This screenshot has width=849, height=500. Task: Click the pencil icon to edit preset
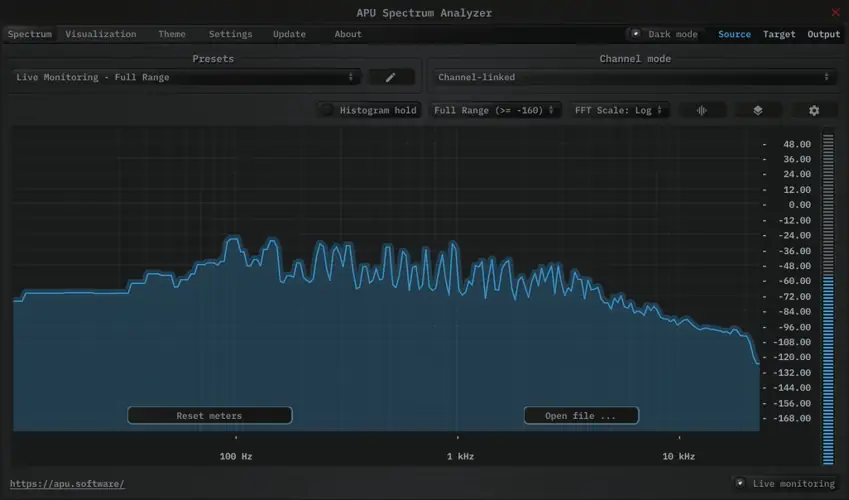coord(391,77)
